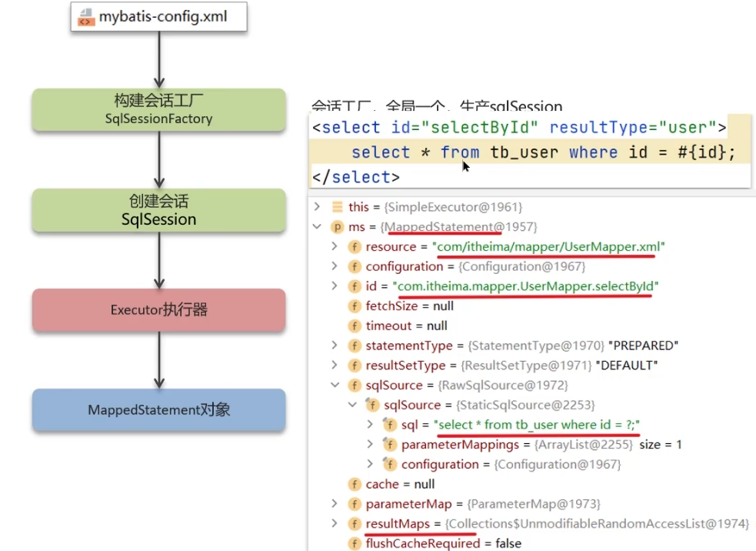Screen dimensions: 756x551
Task: Click the XML file icon beside mybatis-config.xml
Action: click(86, 17)
